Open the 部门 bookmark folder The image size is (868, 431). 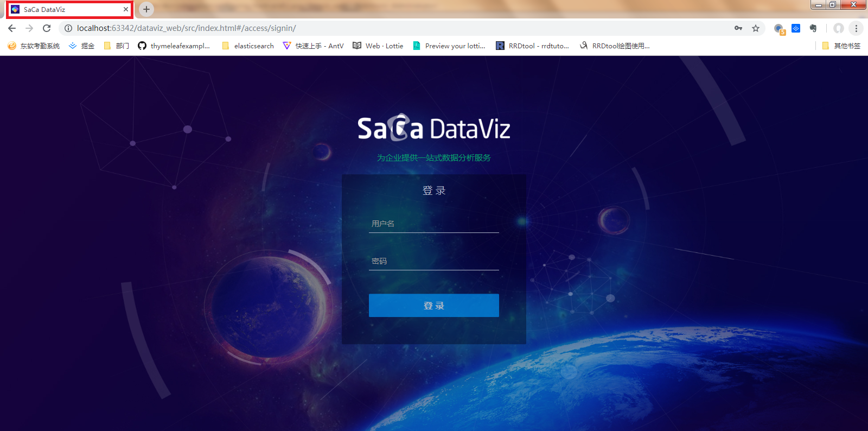point(116,46)
